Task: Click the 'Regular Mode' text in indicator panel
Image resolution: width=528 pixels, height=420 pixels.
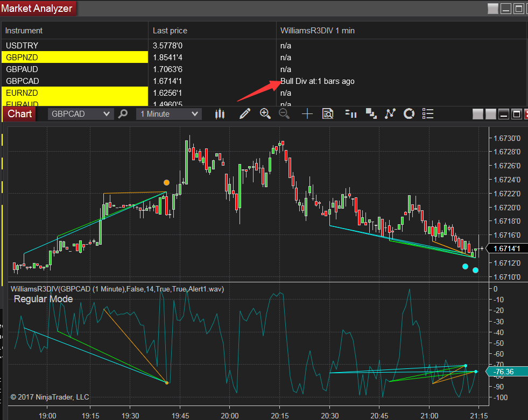Action: (43, 299)
